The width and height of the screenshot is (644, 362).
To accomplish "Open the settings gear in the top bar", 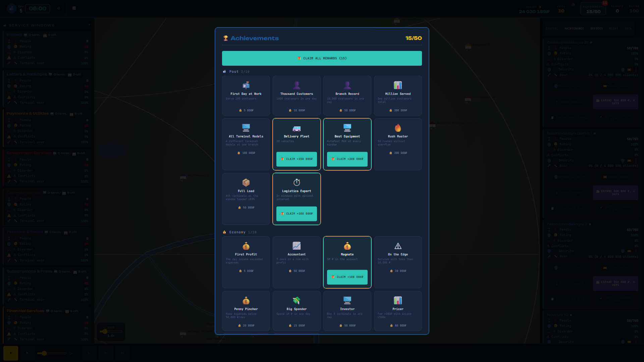I will coord(59,8).
